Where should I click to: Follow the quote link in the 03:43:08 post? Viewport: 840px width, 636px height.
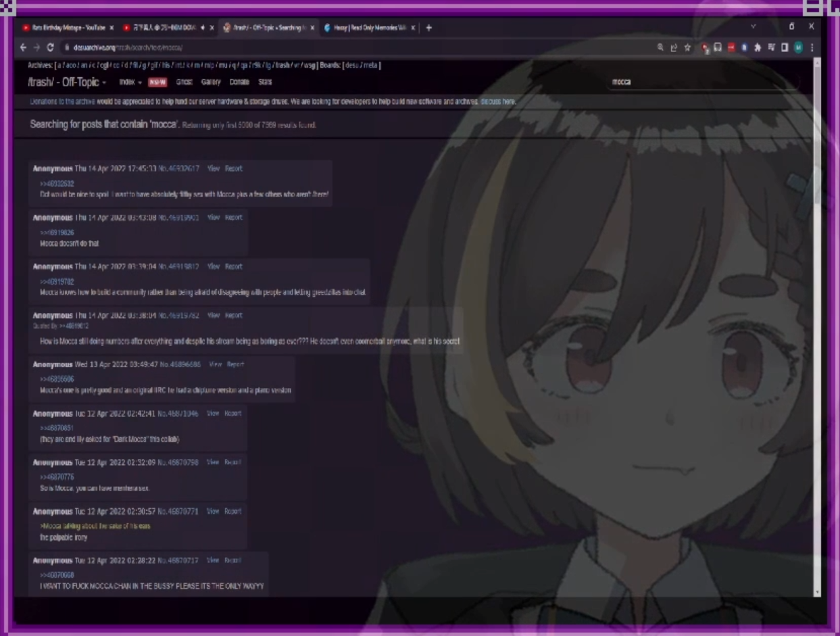click(57, 233)
